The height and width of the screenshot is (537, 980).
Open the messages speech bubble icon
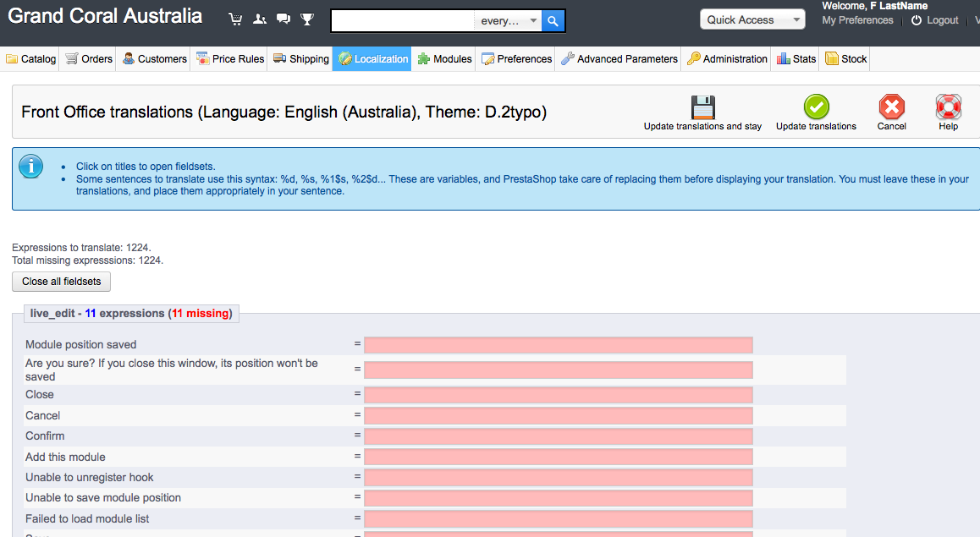(284, 19)
